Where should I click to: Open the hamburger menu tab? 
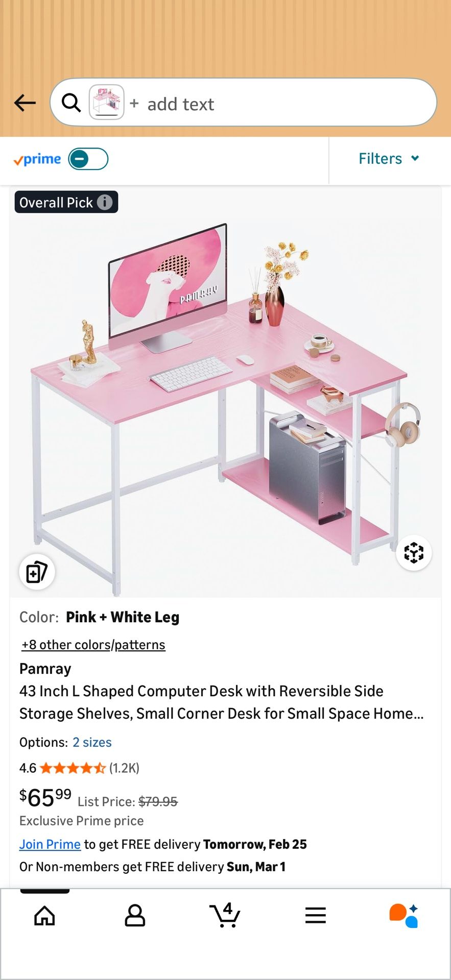click(x=315, y=916)
